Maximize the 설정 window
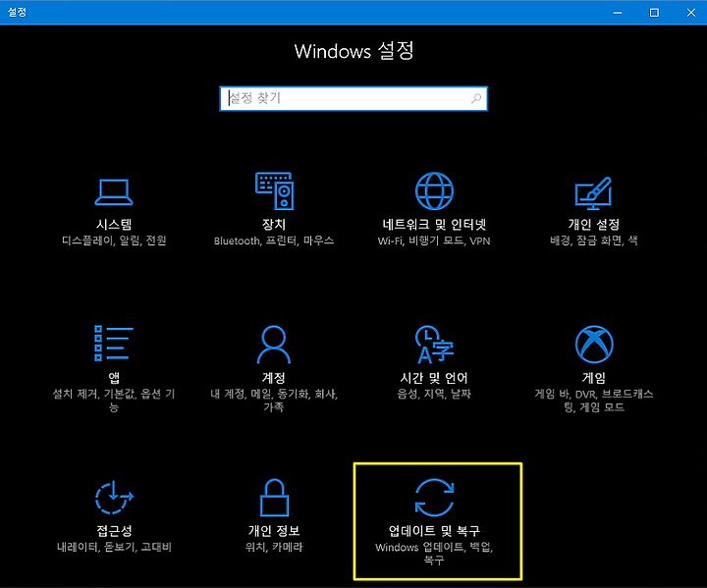 [654, 13]
